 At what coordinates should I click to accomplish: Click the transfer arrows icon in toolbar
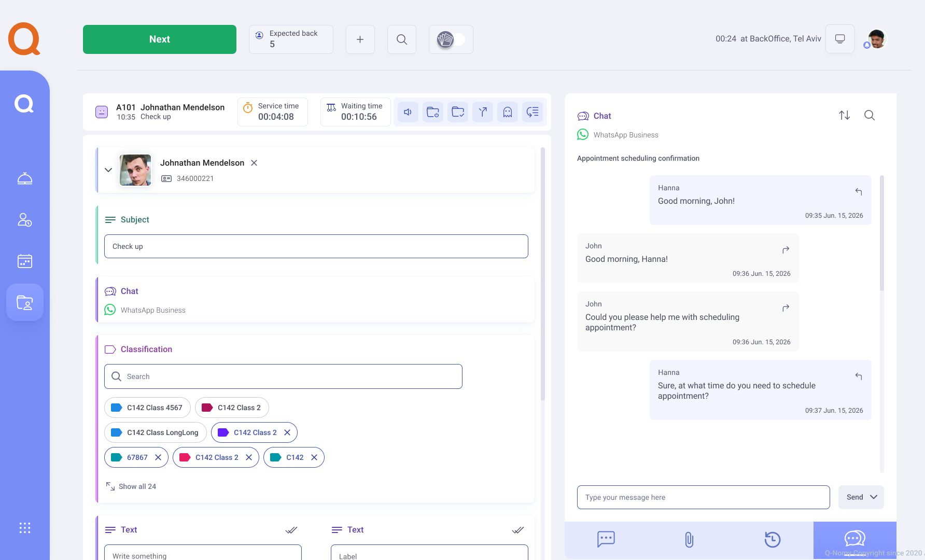point(482,112)
